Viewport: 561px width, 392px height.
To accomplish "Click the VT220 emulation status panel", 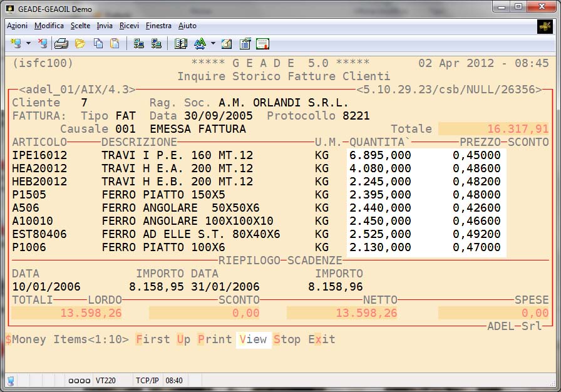I will click(105, 380).
